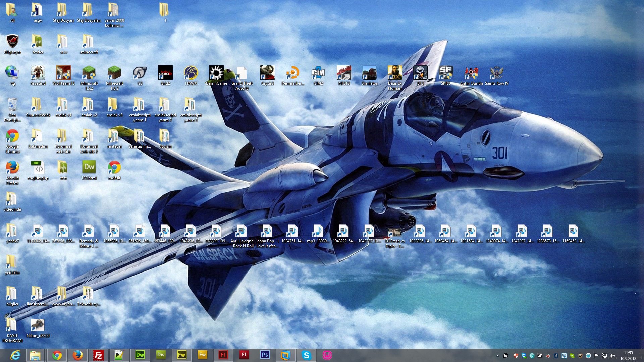Open the VMware taskbar icon
644x362 pixels.
[x=285, y=355]
